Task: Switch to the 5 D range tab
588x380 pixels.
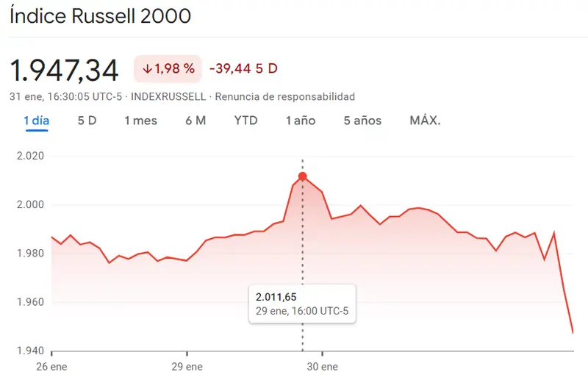Action: [x=87, y=121]
